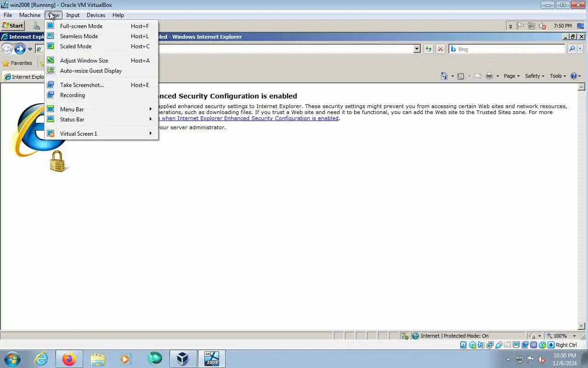Open Enhanced Security Configuration help link
The height and width of the screenshot is (368, 588).
[248, 118]
